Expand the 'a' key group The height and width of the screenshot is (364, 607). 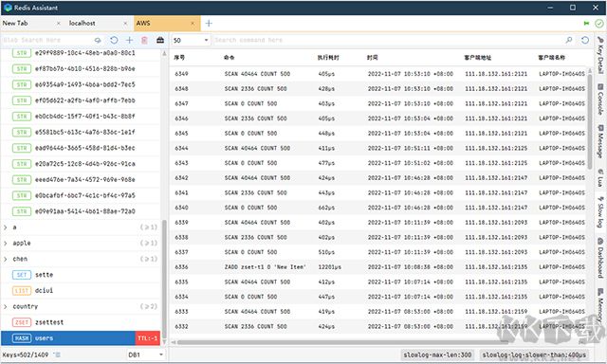[x=6, y=227]
